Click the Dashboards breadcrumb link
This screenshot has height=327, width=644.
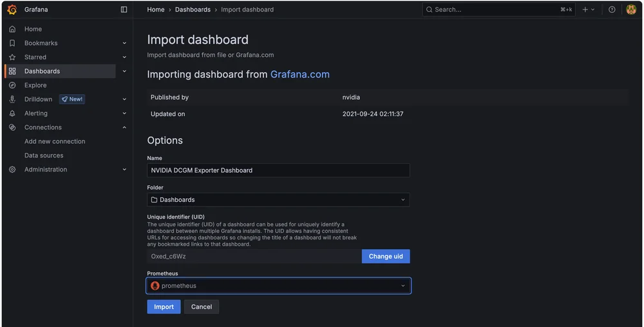point(193,10)
